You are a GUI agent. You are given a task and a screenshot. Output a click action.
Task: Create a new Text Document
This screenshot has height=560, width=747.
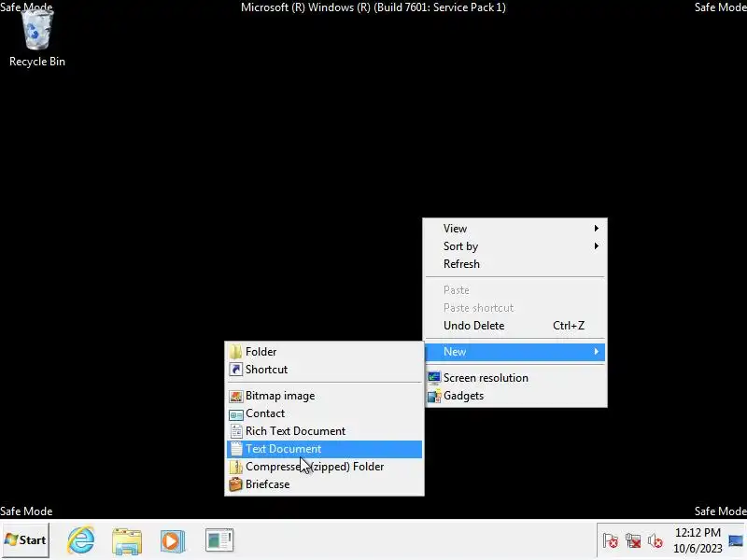(x=324, y=449)
